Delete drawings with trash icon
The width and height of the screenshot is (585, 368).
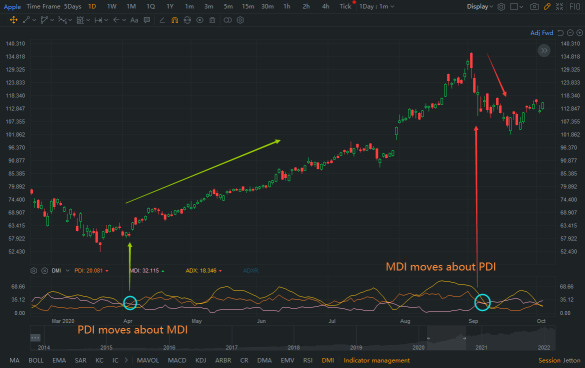pos(212,20)
